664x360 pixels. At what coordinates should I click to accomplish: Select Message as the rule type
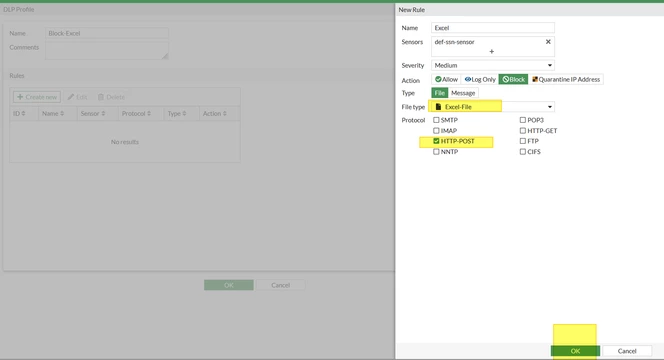point(463,93)
